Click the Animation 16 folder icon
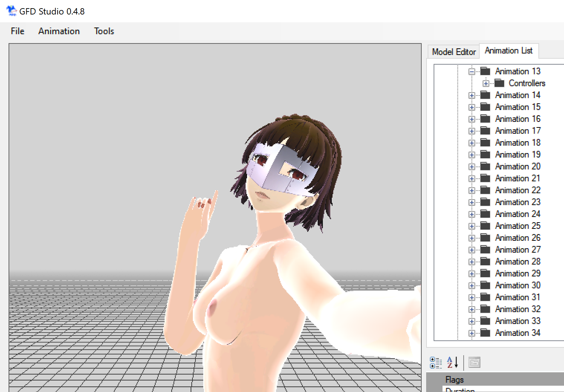The height and width of the screenshot is (392, 564). pyautogui.click(x=485, y=119)
